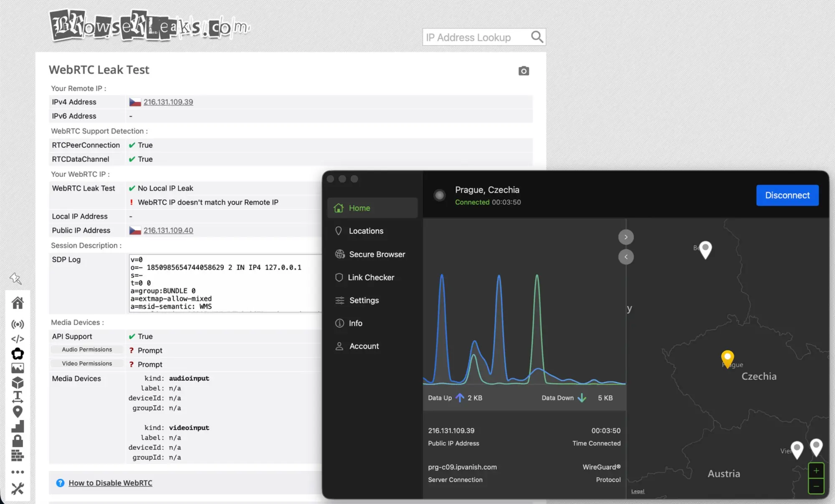
Task: Click the SSL/TLS padlock icon in sidebar
Action: tap(18, 441)
